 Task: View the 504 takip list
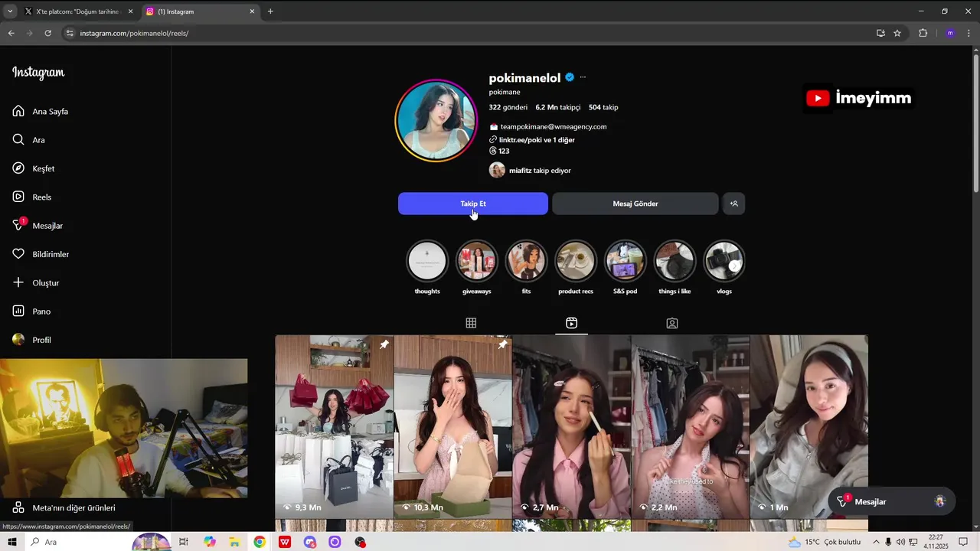pyautogui.click(x=603, y=107)
